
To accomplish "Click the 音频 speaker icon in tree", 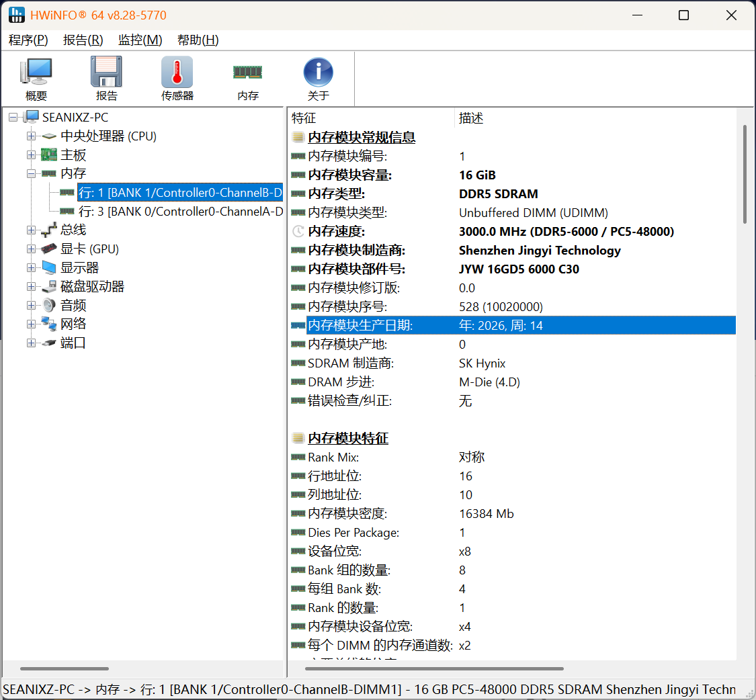I will tap(48, 305).
